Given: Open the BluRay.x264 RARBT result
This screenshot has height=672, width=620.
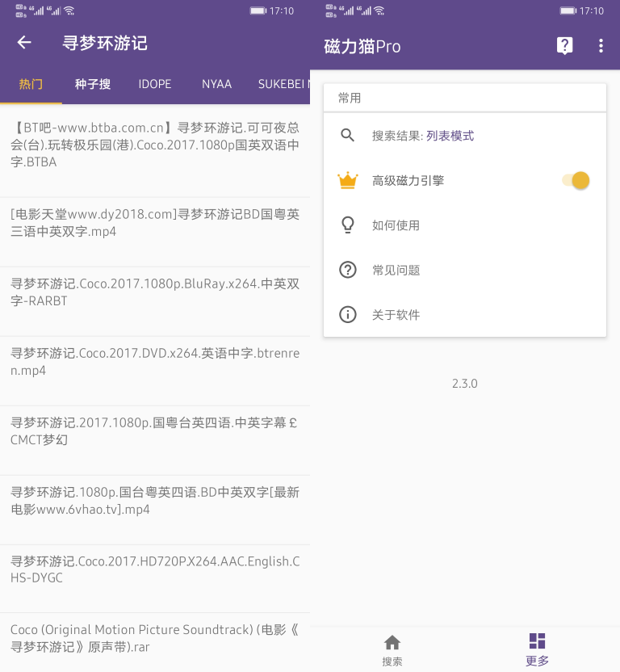Looking at the screenshot, I should pos(155,301).
